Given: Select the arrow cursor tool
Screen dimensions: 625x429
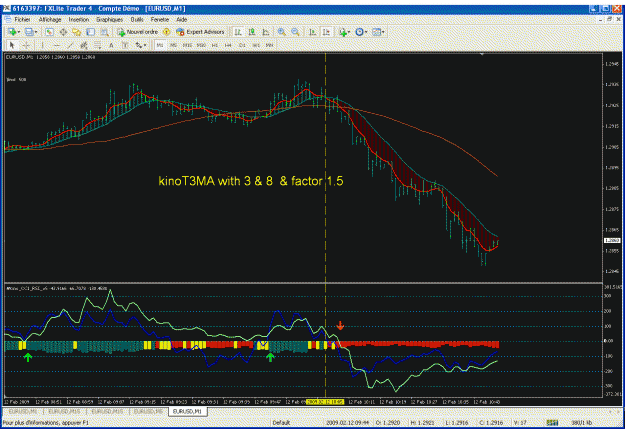Looking at the screenshot, I should (12, 45).
